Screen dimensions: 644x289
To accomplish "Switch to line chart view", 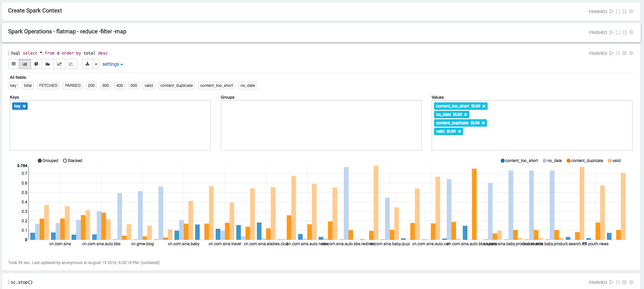I will coord(59,64).
